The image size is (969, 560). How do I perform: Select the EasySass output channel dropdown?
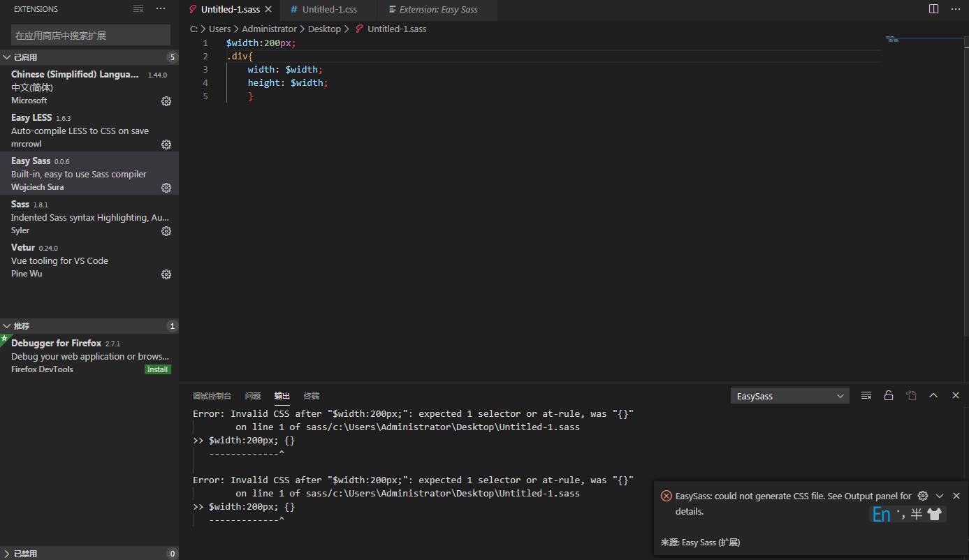coord(790,396)
